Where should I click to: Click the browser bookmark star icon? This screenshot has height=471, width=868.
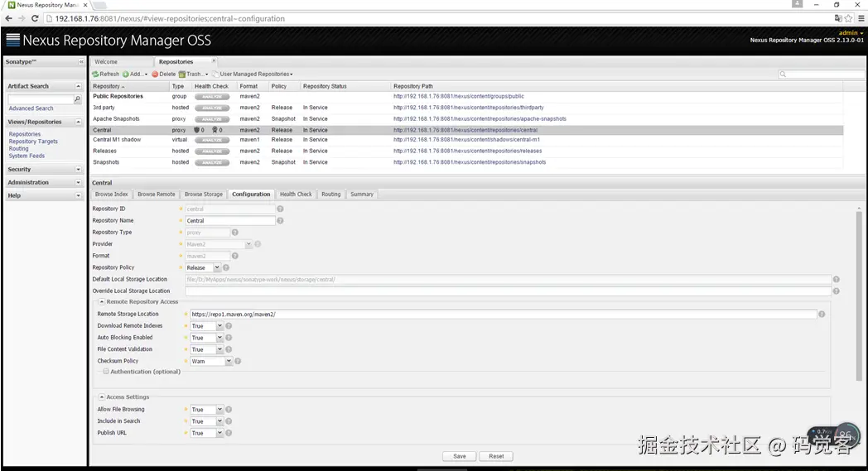(849, 18)
